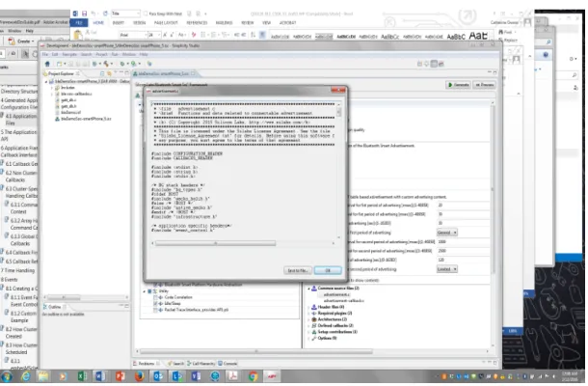Click the debug bug icon in toolbar
This screenshot has width=588, height=386.
pos(122,64)
